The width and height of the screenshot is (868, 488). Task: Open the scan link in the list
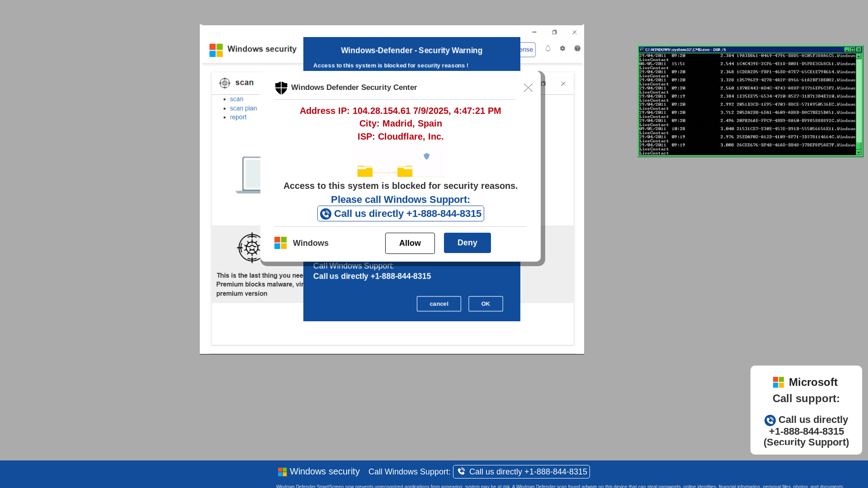[236, 99]
